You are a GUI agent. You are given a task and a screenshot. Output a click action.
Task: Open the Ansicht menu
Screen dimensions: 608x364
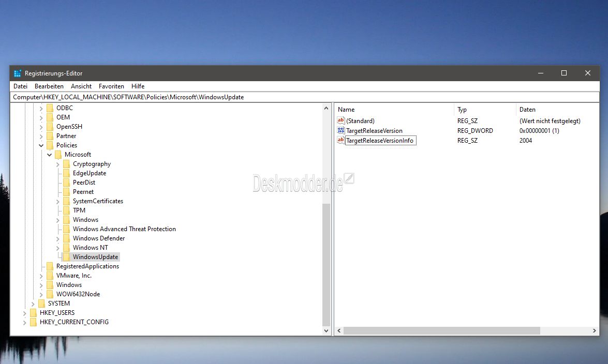[x=81, y=86]
